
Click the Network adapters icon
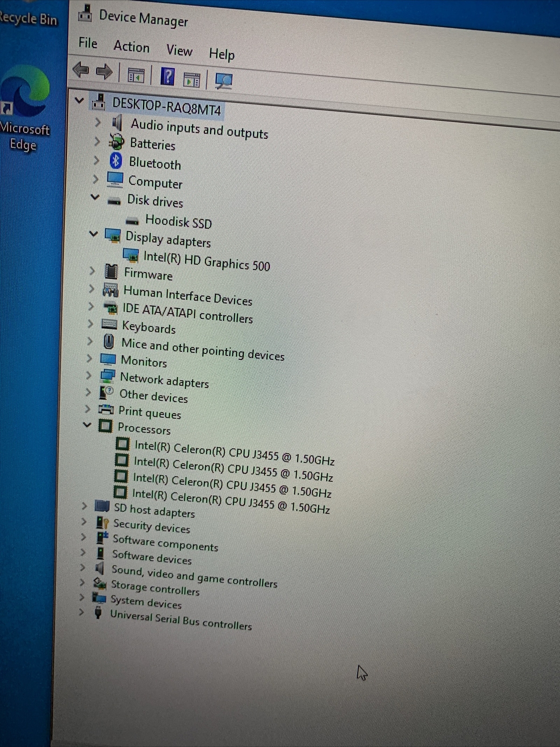pyautogui.click(x=107, y=376)
